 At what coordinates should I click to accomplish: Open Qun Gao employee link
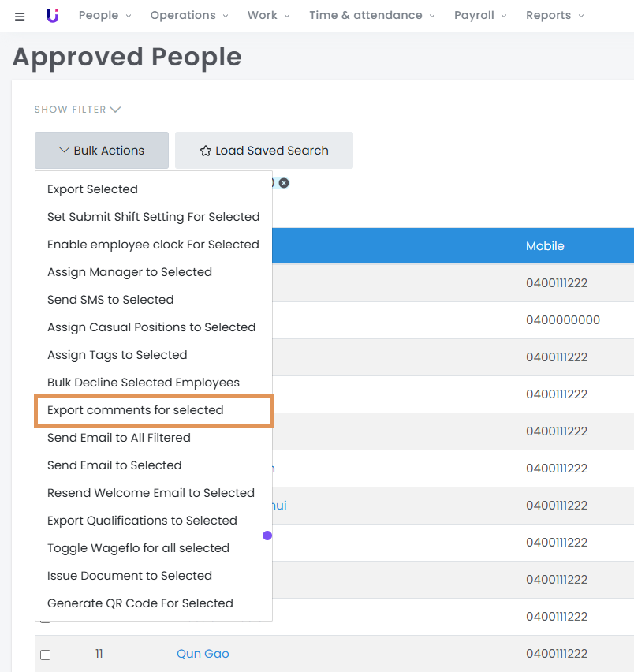click(x=203, y=654)
